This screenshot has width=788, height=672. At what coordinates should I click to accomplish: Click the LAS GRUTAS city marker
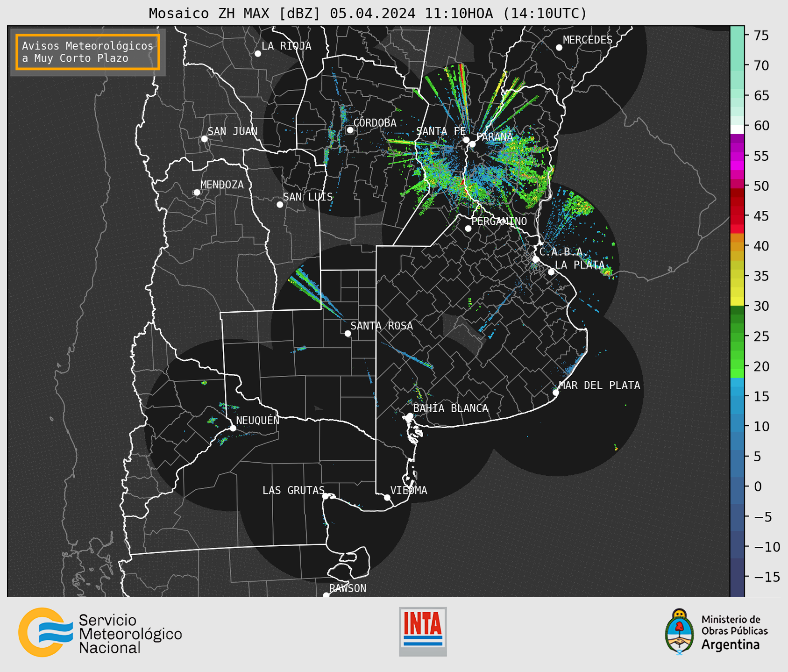(x=326, y=496)
